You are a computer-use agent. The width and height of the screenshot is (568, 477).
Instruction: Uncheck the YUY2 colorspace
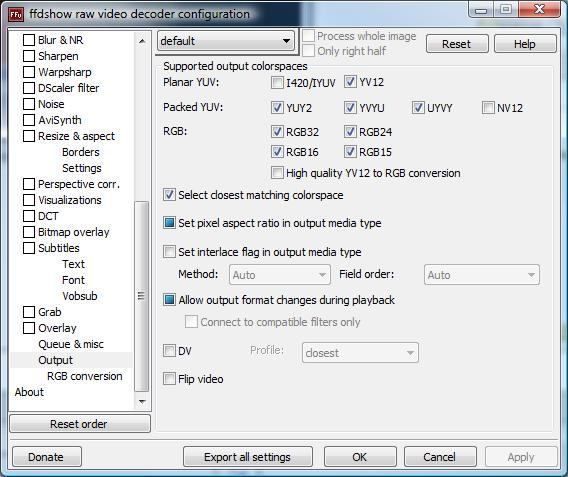click(277, 108)
